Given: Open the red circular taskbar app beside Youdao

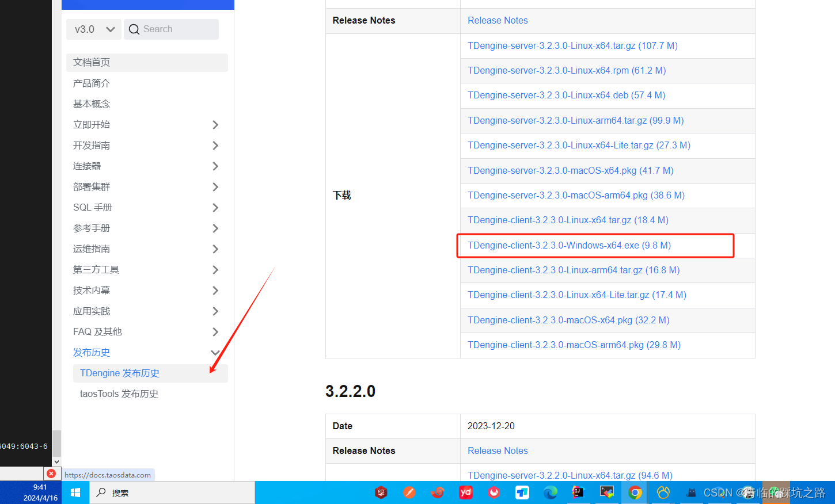Looking at the screenshot, I should 494,492.
